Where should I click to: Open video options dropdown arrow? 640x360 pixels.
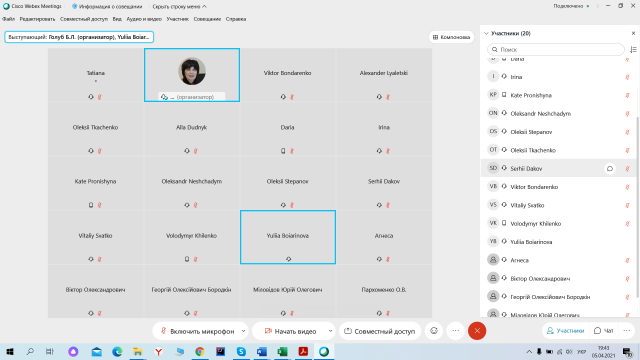(x=330, y=331)
